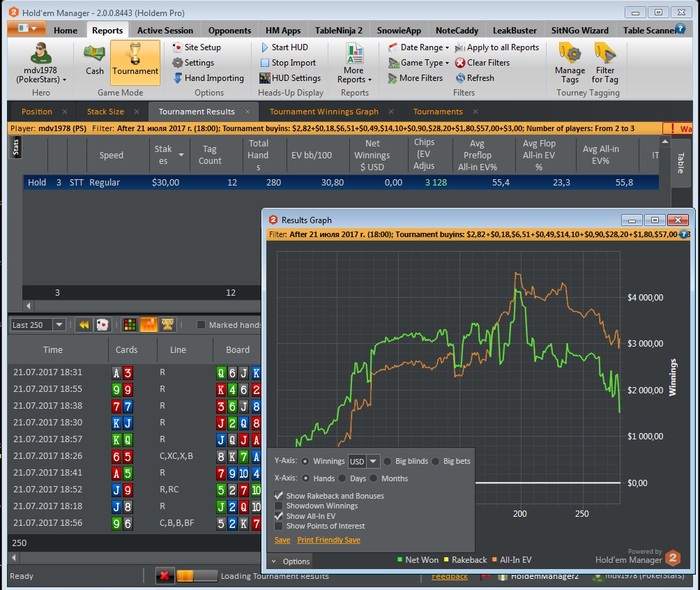Open the Game Type filter dropdown
The width and height of the screenshot is (700, 590).
click(x=418, y=62)
